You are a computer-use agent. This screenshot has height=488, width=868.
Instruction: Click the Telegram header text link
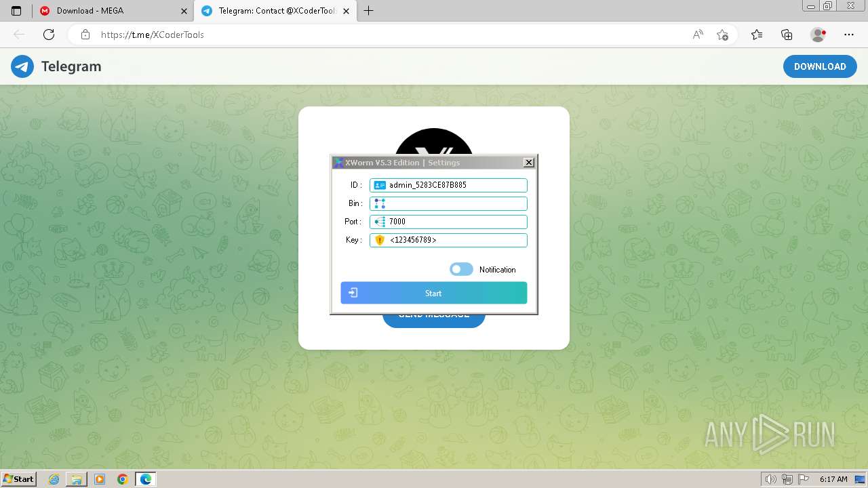coord(71,66)
